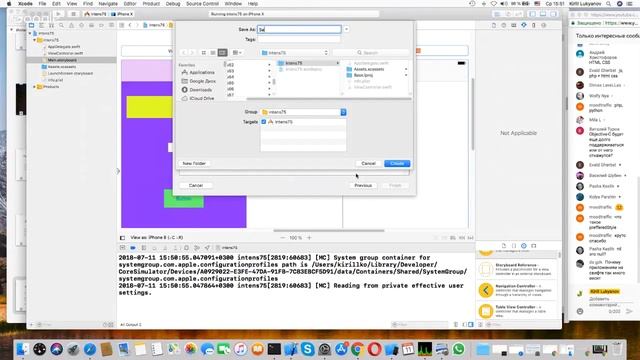Open Safari in the Dock
Image resolution: width=640 pixels, height=360 pixels.
point(90,349)
